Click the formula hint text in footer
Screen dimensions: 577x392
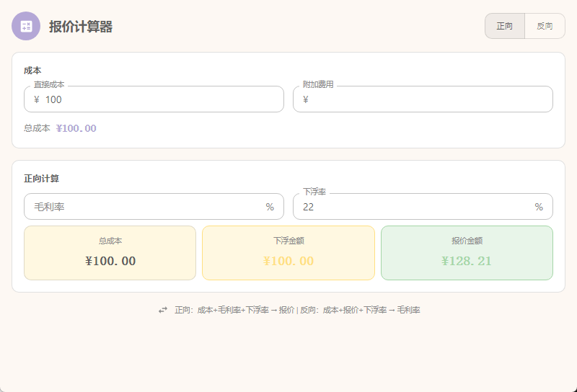pyautogui.click(x=297, y=310)
